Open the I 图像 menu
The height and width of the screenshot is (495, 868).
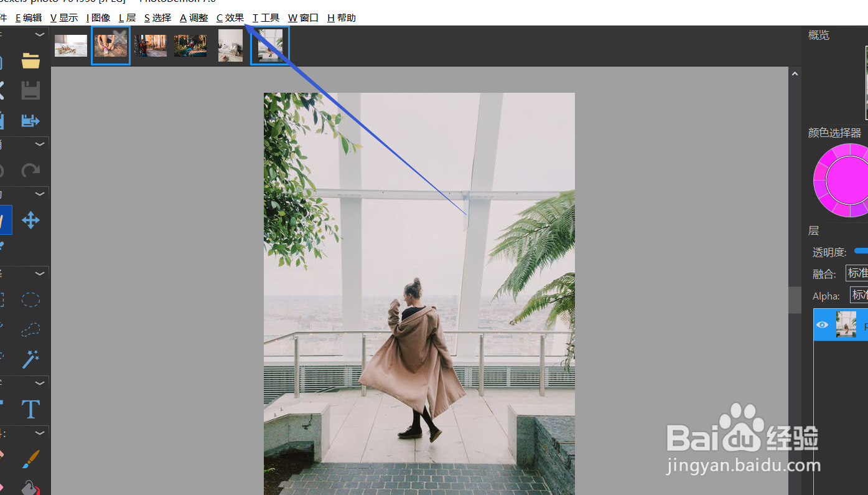pyautogui.click(x=98, y=18)
